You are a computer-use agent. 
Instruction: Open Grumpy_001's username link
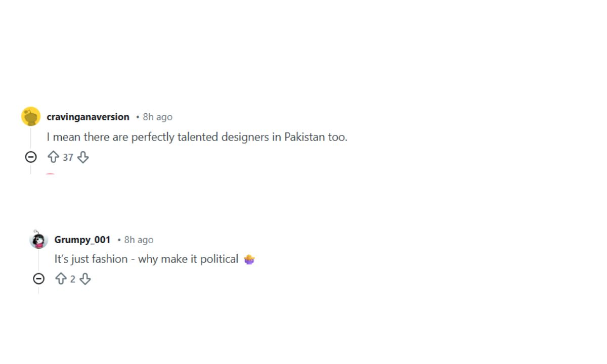pos(81,240)
